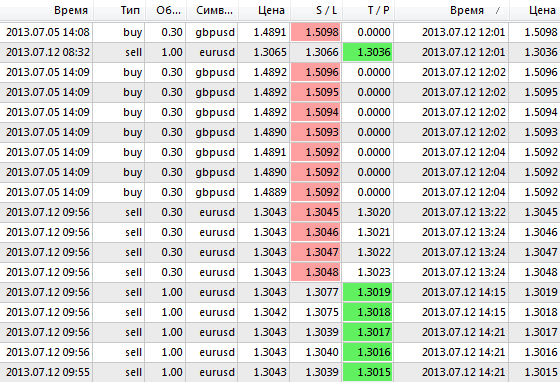This screenshot has height=382, width=560.
Task: Click the green take profit cell 1.3036
Action: pyautogui.click(x=368, y=52)
